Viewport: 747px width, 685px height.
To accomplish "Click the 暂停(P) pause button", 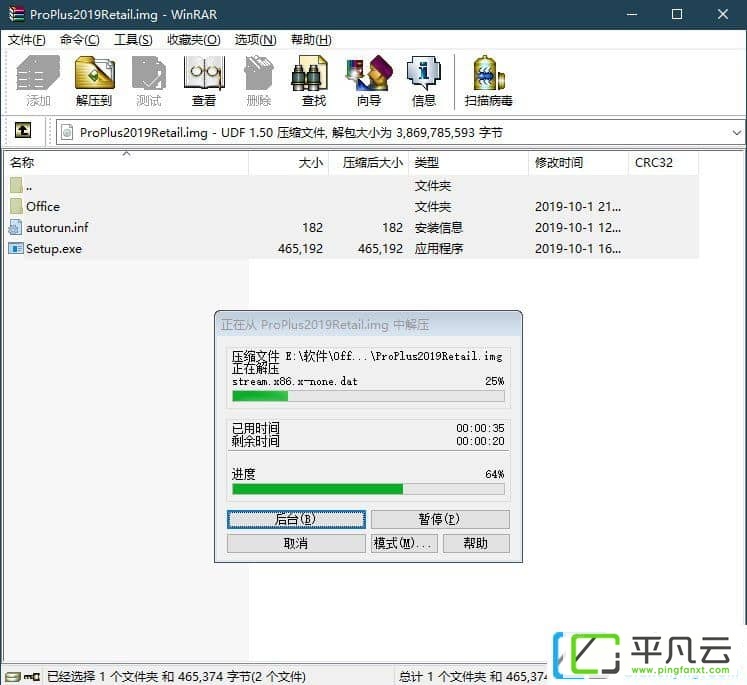I will [x=440, y=519].
